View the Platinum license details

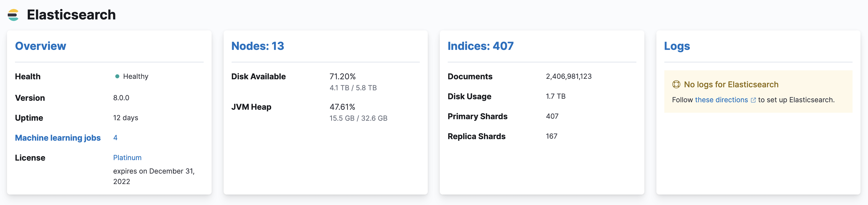(127, 157)
